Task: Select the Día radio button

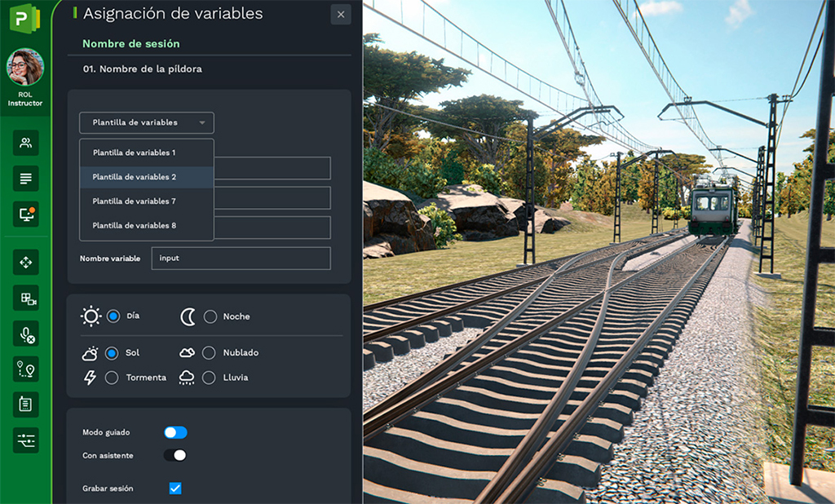Action: tap(113, 316)
